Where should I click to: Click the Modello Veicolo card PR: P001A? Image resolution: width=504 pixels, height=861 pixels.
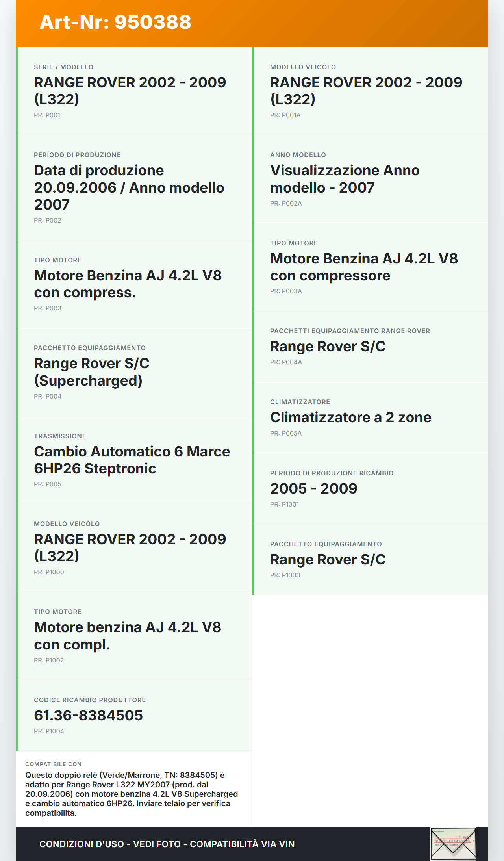tap(370, 91)
